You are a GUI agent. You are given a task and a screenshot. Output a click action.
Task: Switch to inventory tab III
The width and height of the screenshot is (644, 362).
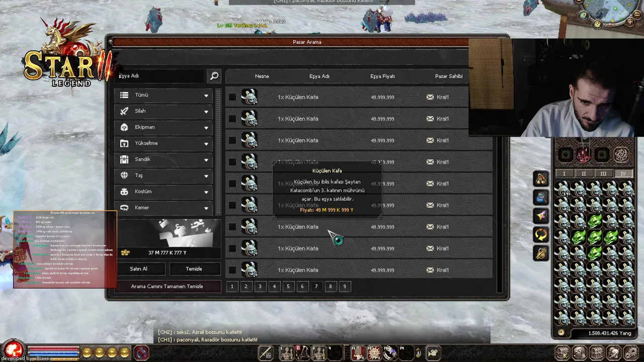[x=603, y=173]
